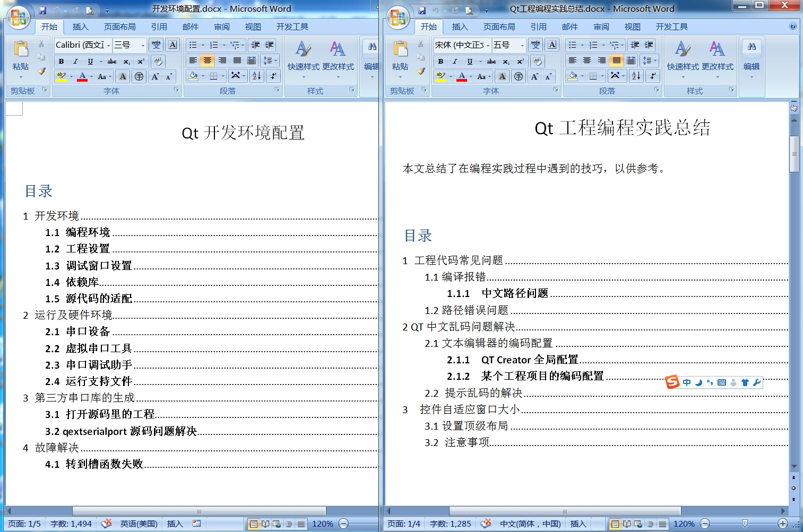This screenshot has width=803, height=532.
Task: Click spell check status icon in left window
Action: pyautogui.click(x=106, y=524)
